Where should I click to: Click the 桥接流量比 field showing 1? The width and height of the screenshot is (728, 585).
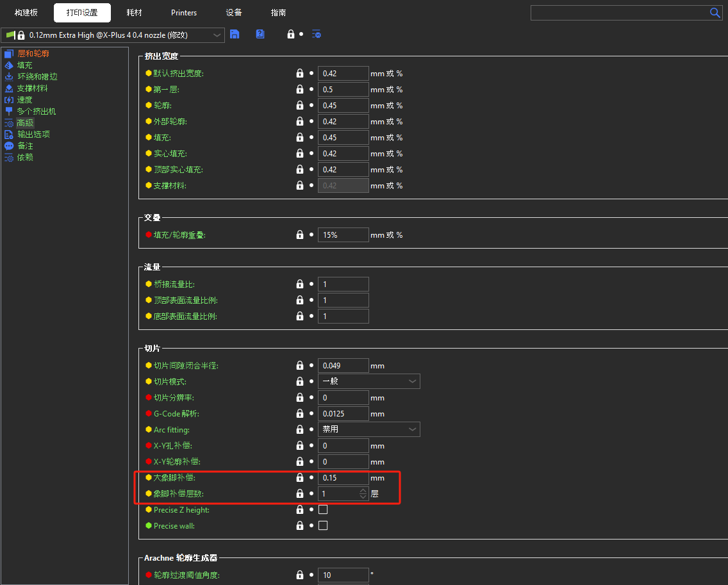343,284
